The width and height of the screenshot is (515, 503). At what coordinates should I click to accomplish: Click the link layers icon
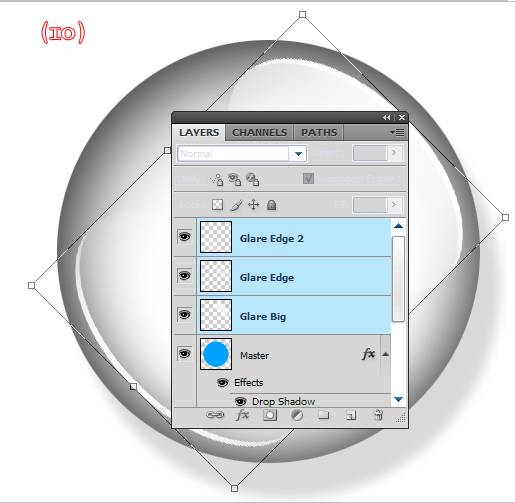point(215,415)
